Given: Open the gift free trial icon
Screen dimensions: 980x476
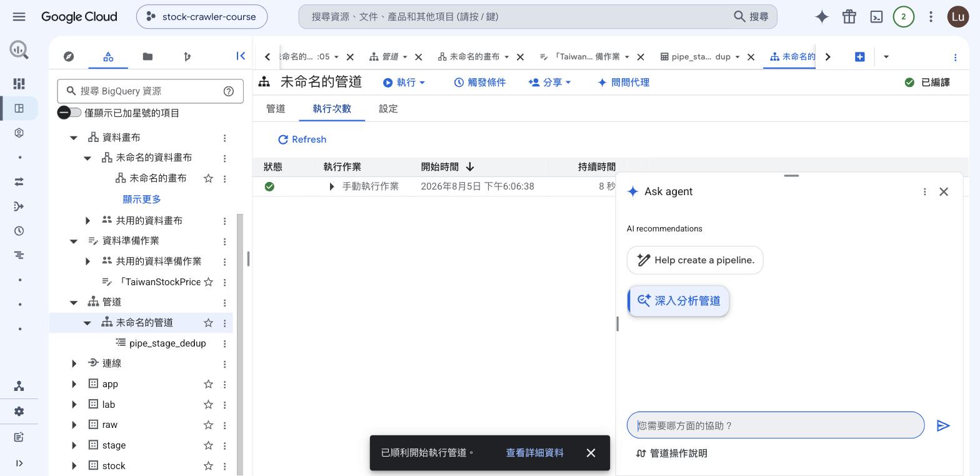Looking at the screenshot, I should coord(849,17).
